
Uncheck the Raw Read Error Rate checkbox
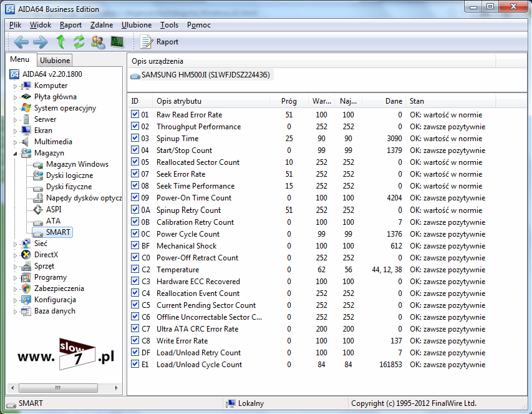[135, 114]
